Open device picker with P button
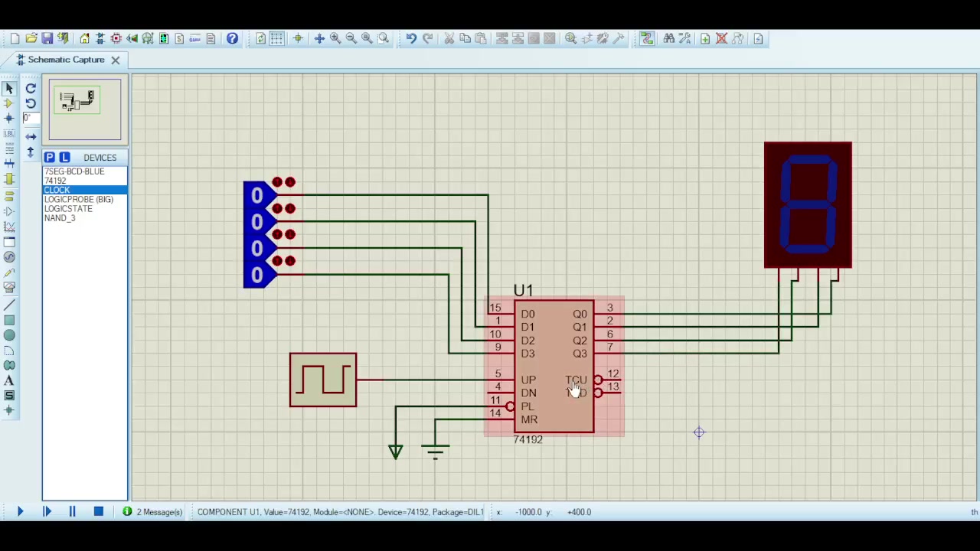 coord(49,158)
